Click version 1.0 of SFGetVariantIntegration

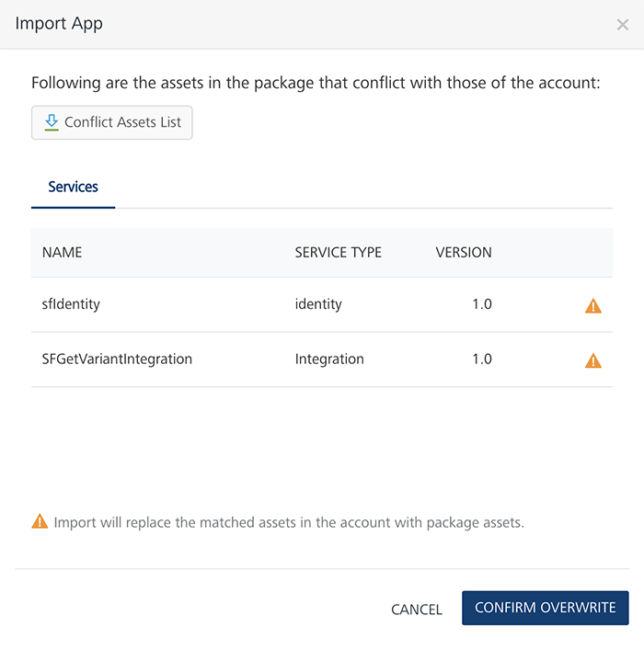pos(481,359)
